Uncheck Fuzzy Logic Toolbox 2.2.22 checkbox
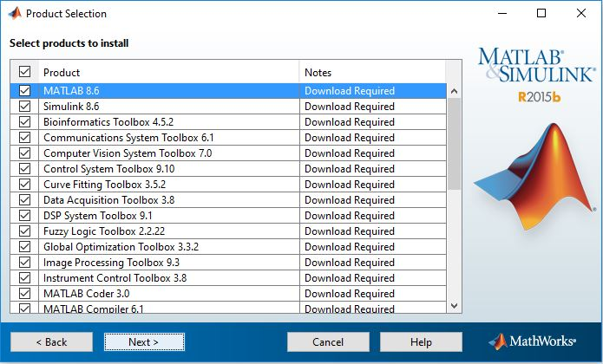 (x=24, y=231)
